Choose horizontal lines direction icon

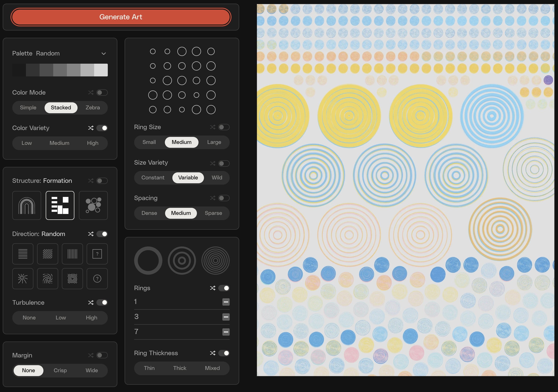(x=23, y=254)
